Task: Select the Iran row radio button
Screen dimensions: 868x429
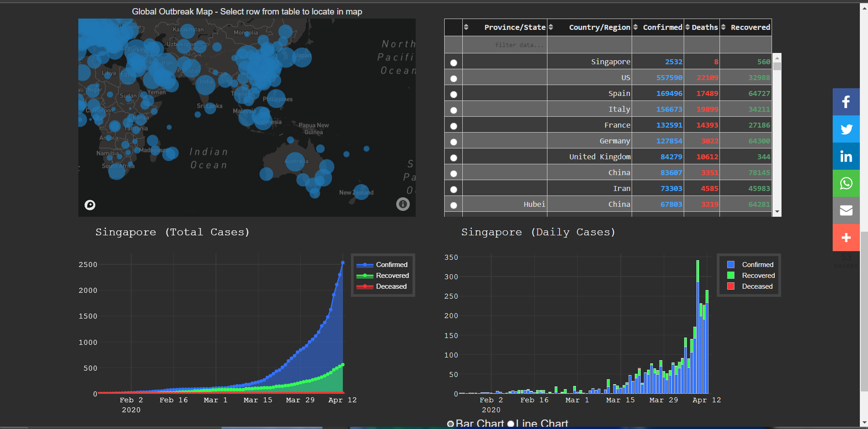Action: [453, 190]
